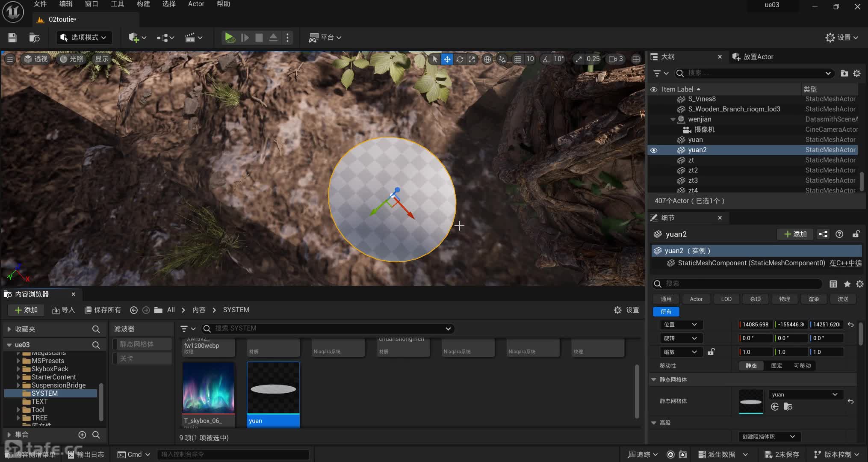Toggle rotation snap angle icon
This screenshot has width=868, height=462.
click(x=546, y=59)
